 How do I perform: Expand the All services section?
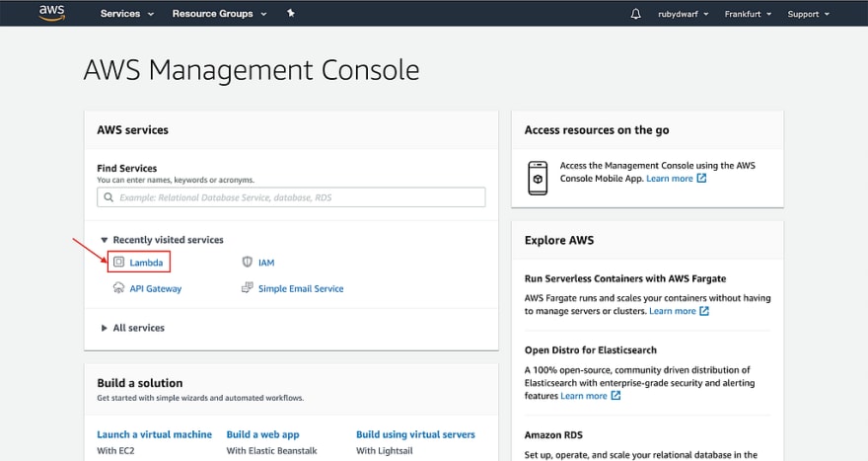click(133, 328)
